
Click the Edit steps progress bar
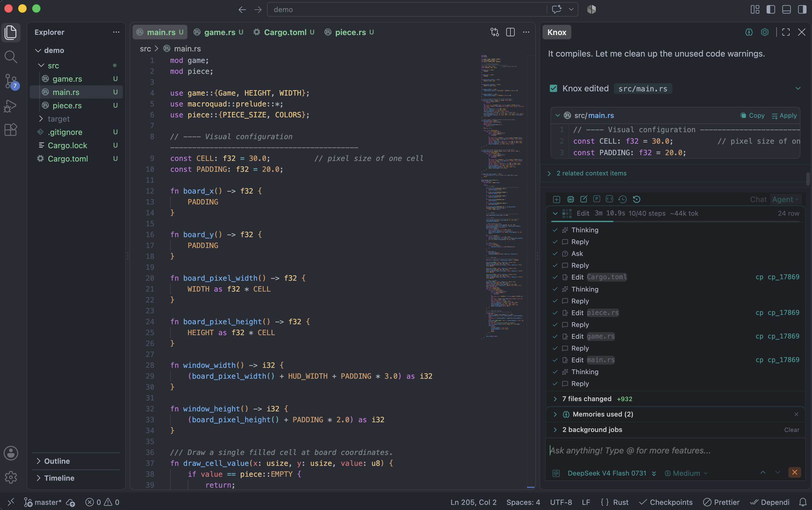(x=676, y=221)
